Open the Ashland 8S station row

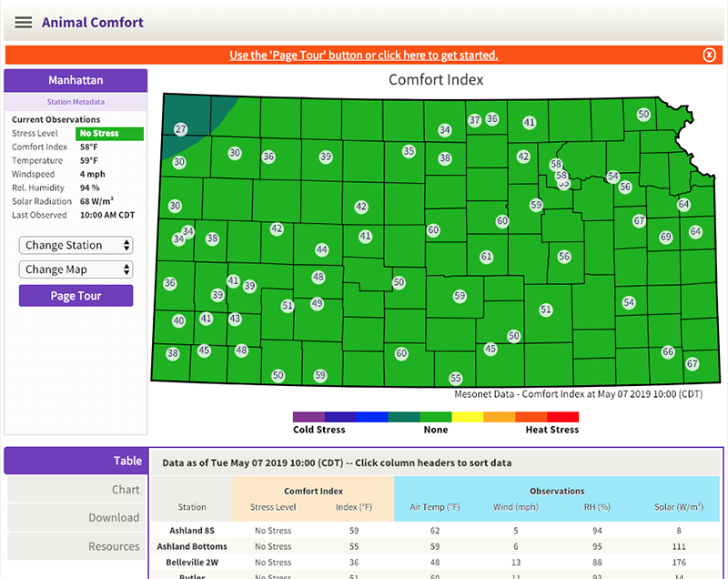pos(191,531)
